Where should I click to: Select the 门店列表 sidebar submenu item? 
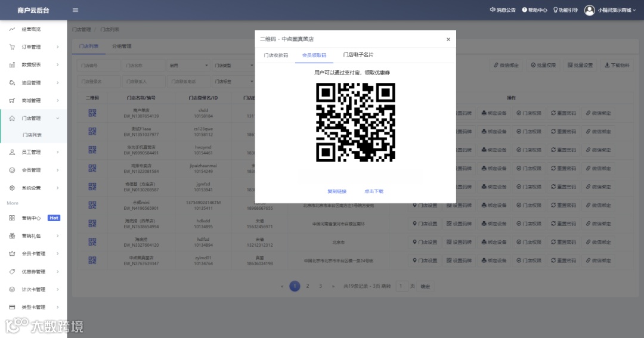[x=32, y=135]
